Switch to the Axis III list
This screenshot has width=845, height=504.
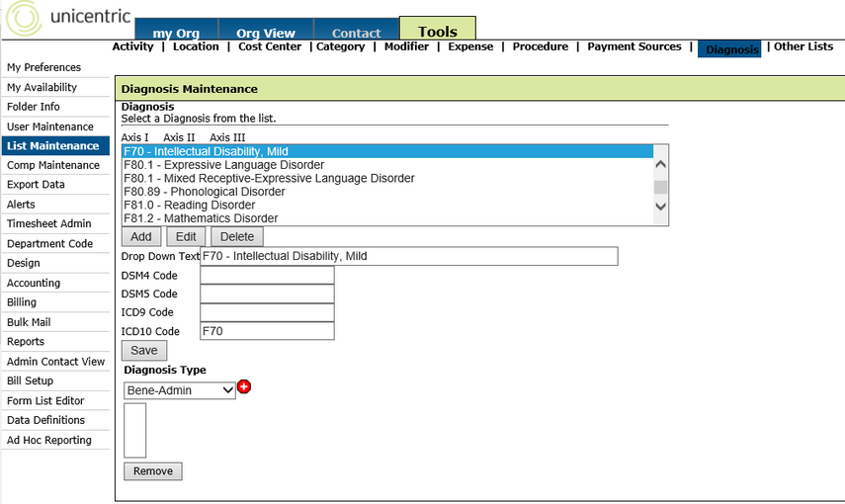coord(227,137)
